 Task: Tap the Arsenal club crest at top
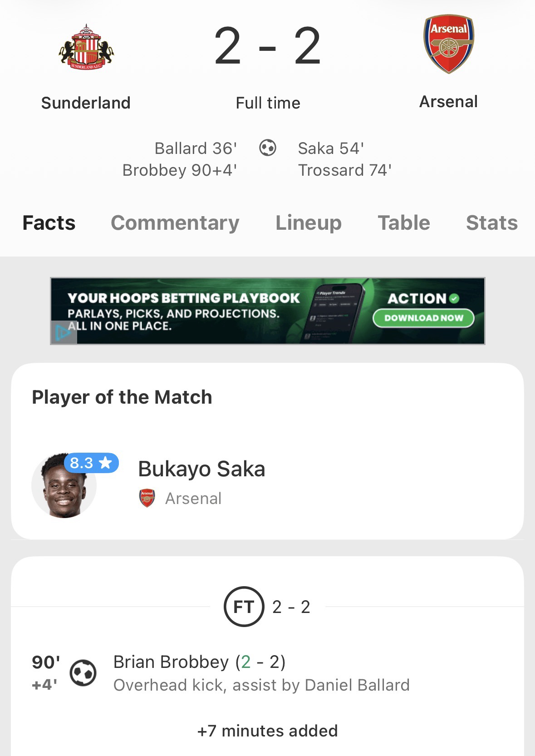coord(448,44)
